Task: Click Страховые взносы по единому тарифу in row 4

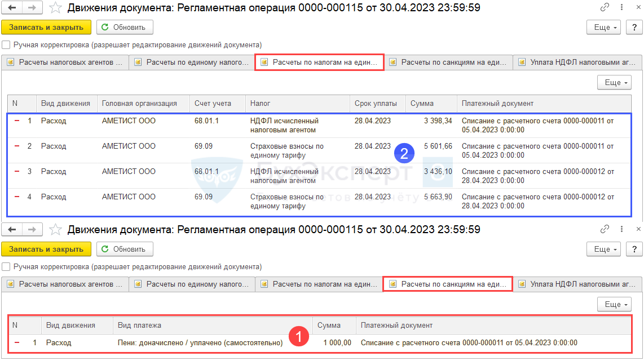Action: pos(298,202)
